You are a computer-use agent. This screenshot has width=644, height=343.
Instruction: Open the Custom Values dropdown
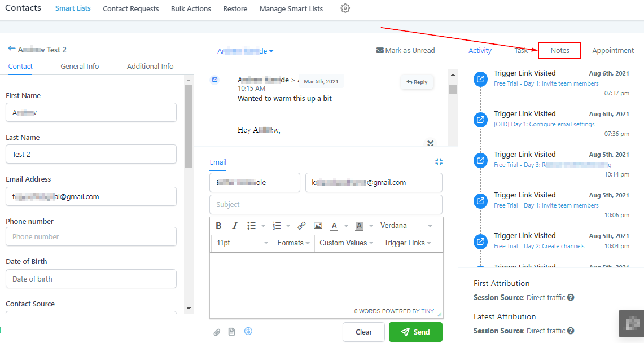347,243
